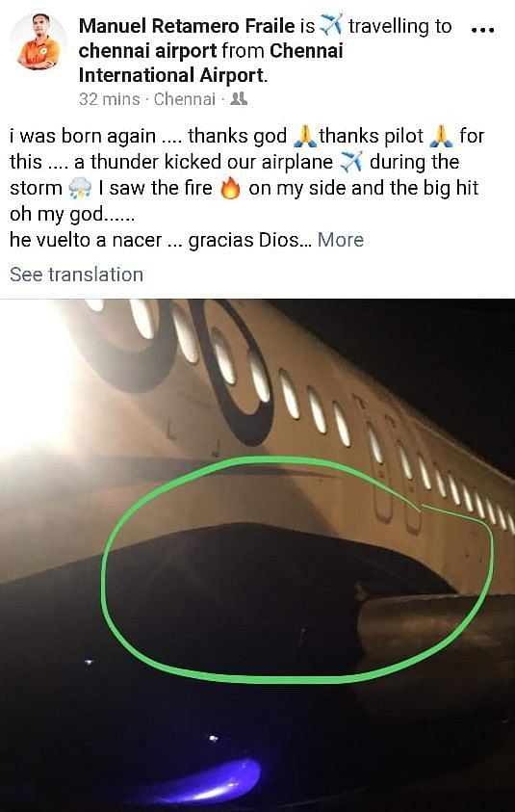
Task: Tap the praying hands emoji after 'thanks pilot'
Action: (x=442, y=136)
